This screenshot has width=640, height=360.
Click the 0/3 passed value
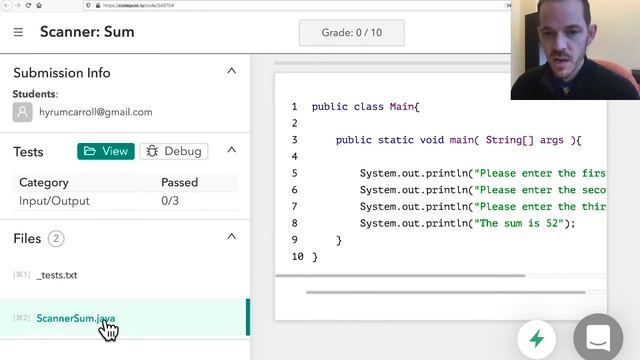170,201
